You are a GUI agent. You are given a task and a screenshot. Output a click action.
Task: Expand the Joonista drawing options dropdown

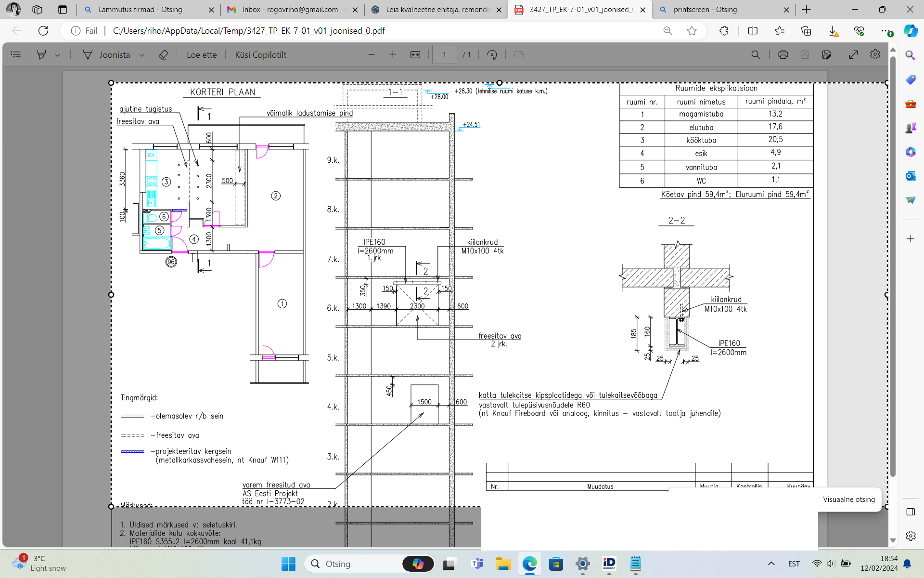tap(141, 55)
